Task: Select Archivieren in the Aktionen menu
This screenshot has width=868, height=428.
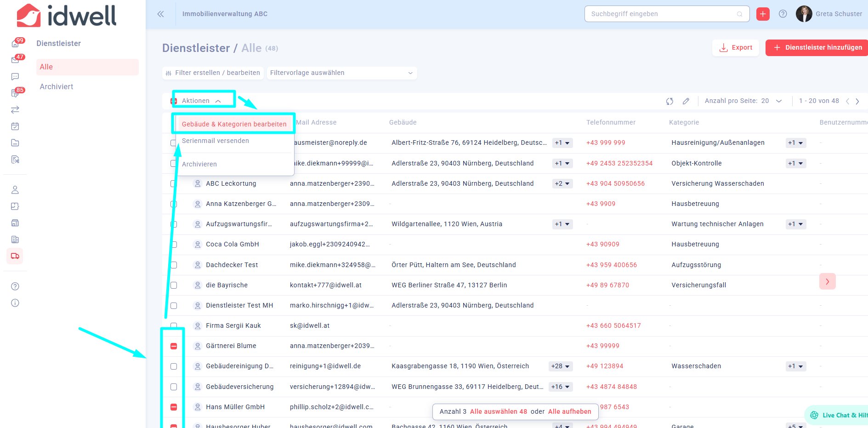Action: coord(199,164)
